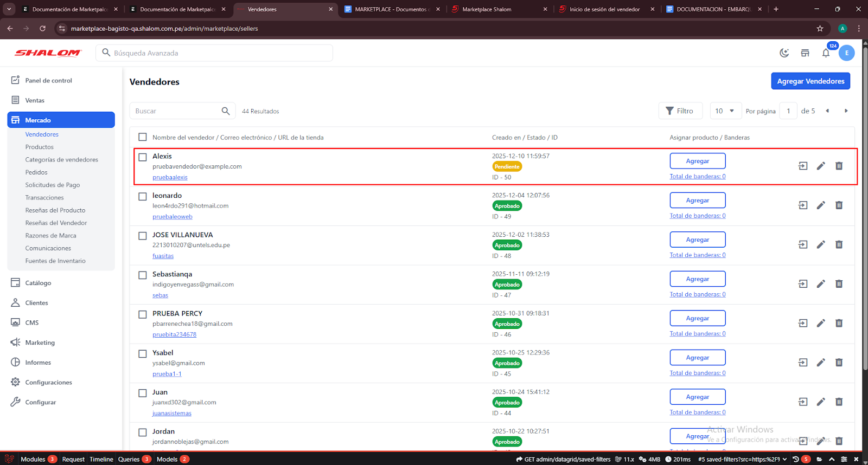Switch to Marketplace Shalom browser tab
This screenshot has height=465, width=868.
(x=487, y=9)
